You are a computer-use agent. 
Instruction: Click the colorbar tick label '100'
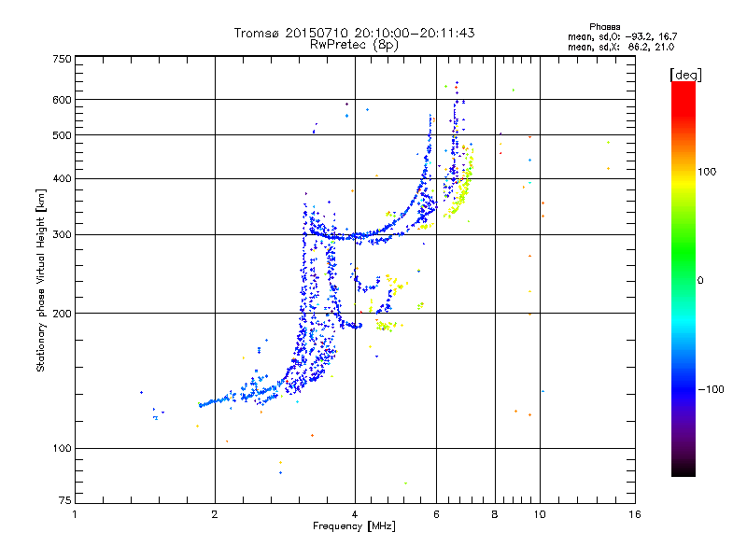point(707,172)
